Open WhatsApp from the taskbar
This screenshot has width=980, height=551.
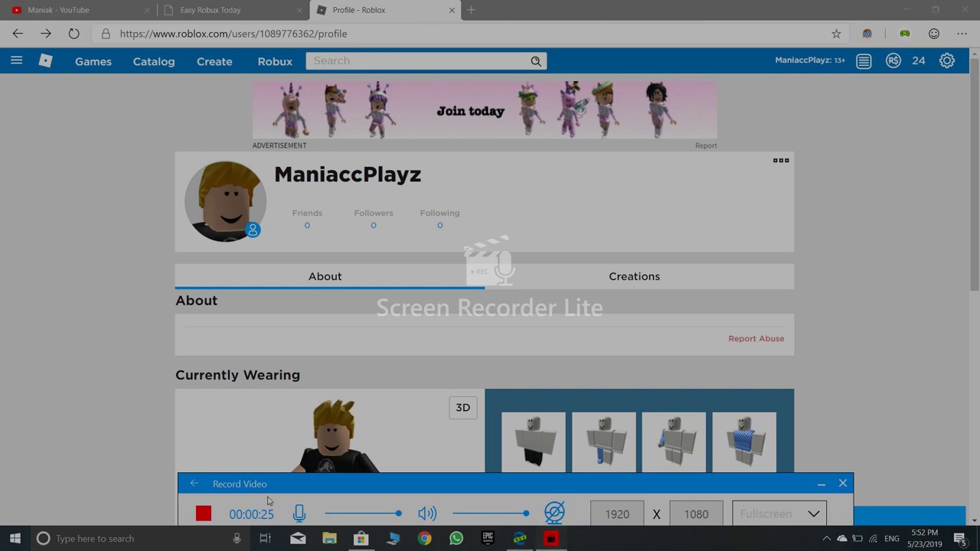click(456, 538)
